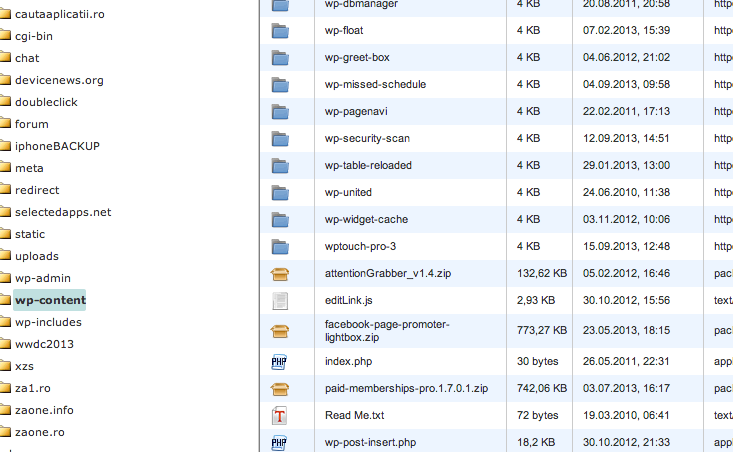This screenshot has width=733, height=452.
Task: Click the folder icon for wp-float
Action: tap(280, 31)
